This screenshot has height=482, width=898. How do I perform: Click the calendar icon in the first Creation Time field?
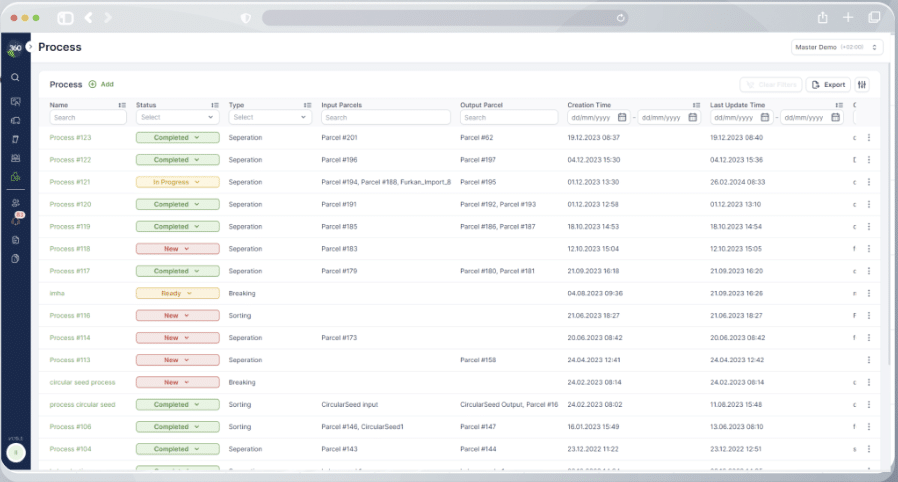[x=623, y=117]
